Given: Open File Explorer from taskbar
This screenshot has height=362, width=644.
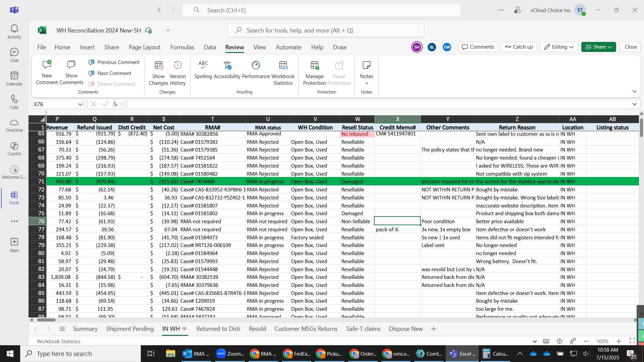Looking at the screenshot, I should pos(170,354).
